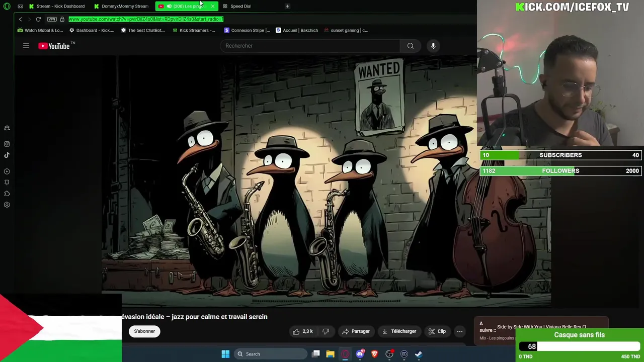Select the browser address bar URL
Screen dimensions: 644x362
[146, 19]
